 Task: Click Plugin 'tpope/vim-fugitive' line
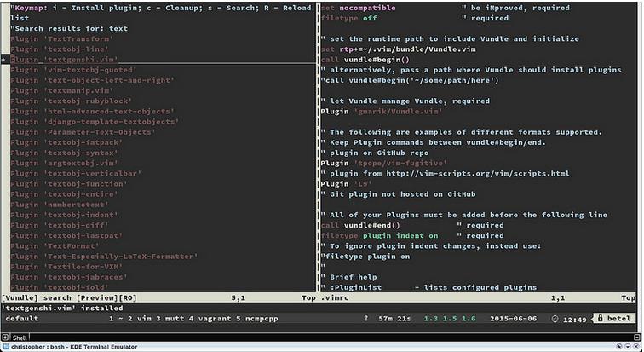click(x=384, y=163)
